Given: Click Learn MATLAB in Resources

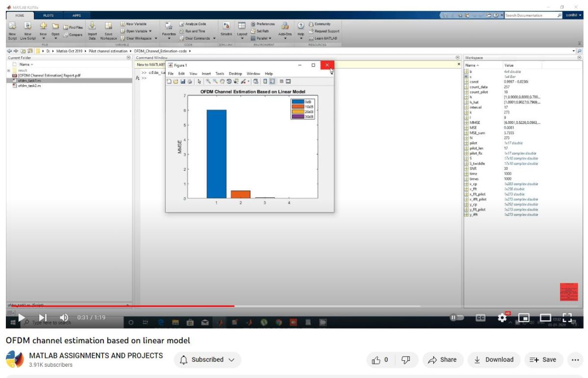Looking at the screenshot, I should click(323, 38).
